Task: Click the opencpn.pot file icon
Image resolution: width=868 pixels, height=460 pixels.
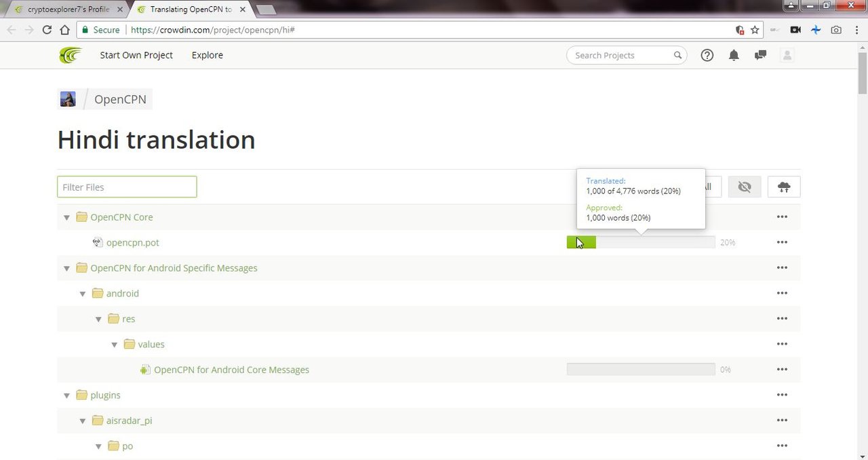Action: pos(98,242)
